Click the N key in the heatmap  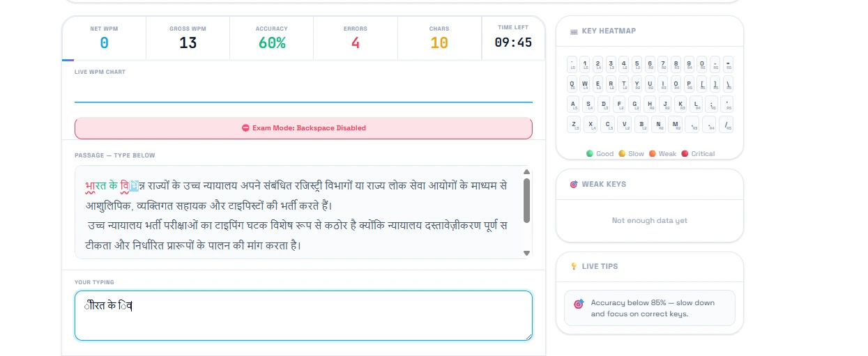[x=658, y=124]
